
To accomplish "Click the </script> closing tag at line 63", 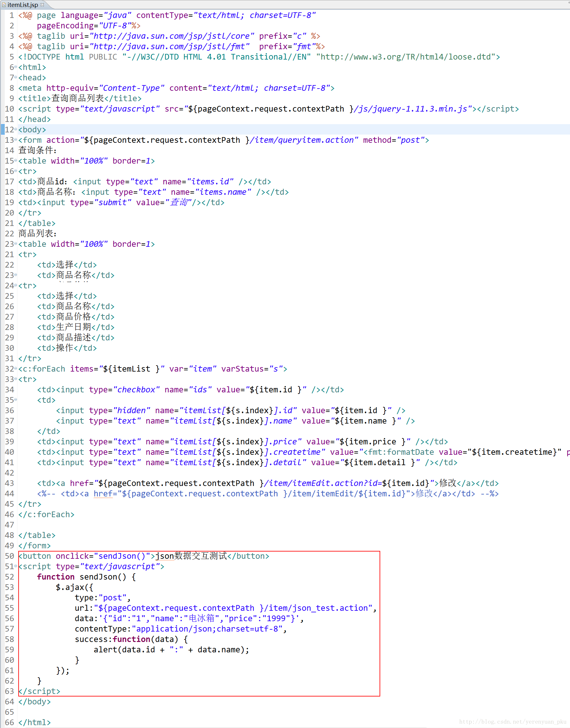I will point(39,691).
